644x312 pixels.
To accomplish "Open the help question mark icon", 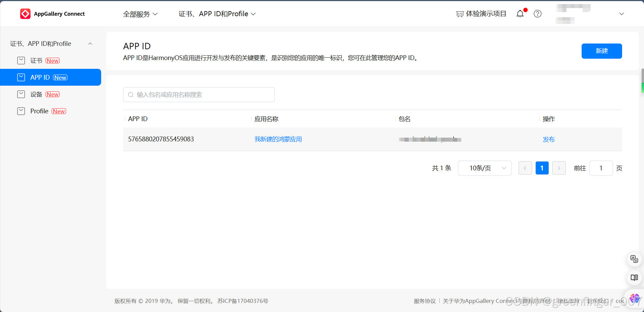I will click(538, 14).
